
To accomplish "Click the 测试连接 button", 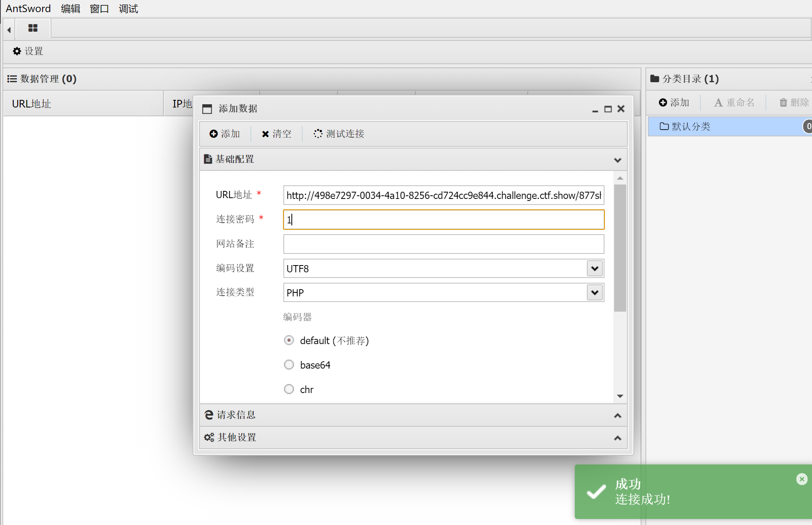I will pyautogui.click(x=339, y=134).
